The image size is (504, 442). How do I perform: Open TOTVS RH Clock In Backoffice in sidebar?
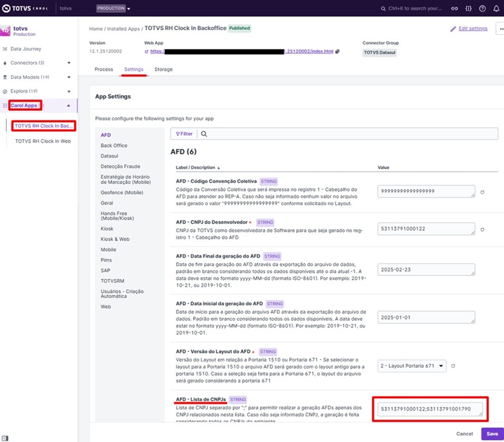(x=44, y=126)
